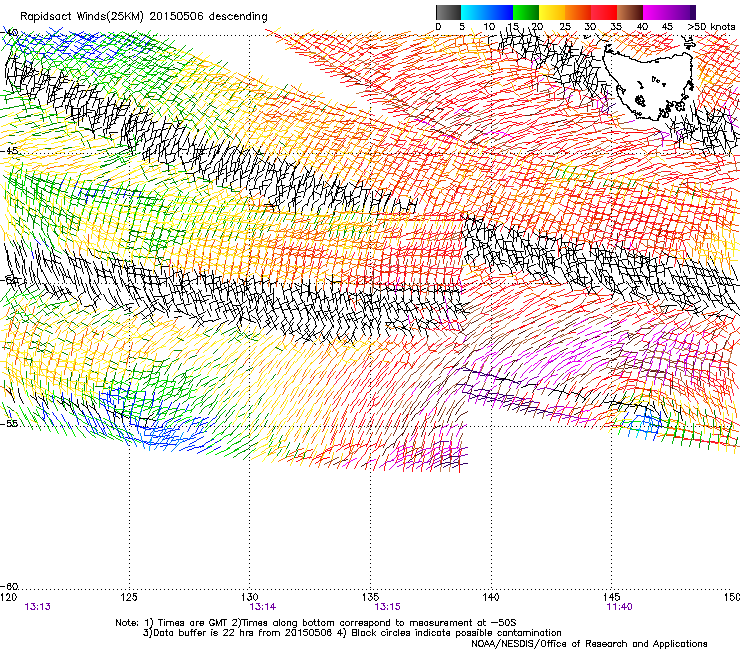Screen dimensions: 740x650
Task: Click the 120 longitude axis label
Action: (8, 597)
